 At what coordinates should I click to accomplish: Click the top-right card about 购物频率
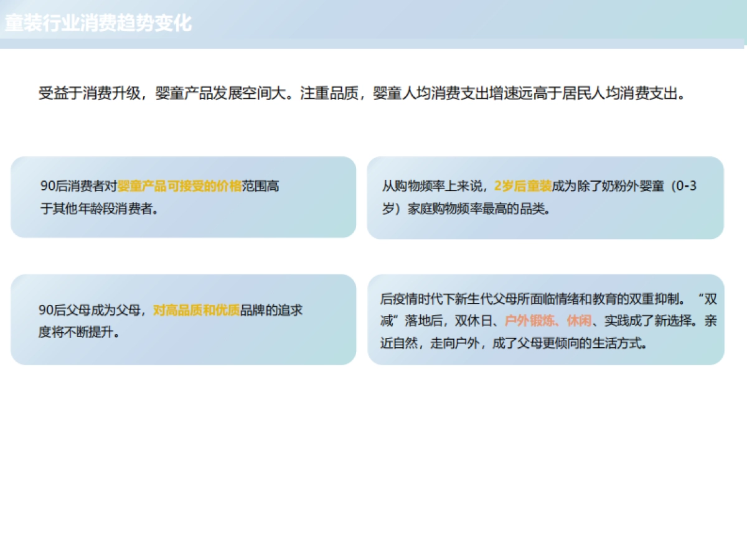click(550, 198)
